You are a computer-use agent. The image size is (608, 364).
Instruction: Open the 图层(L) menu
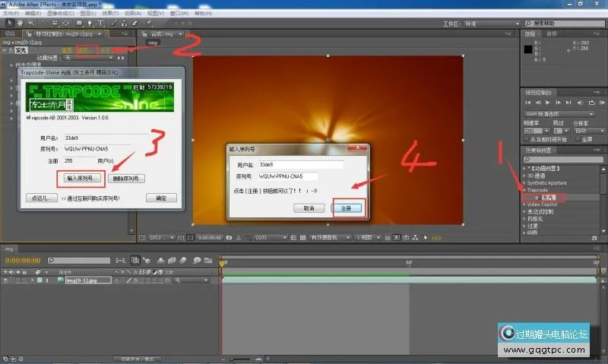tap(87, 14)
